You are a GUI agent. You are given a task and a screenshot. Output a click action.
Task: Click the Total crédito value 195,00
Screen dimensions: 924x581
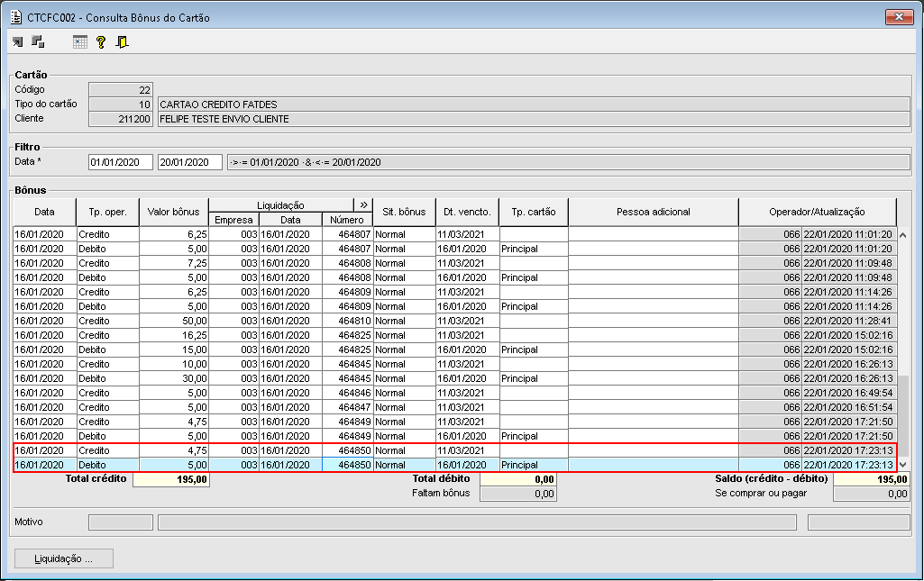(x=171, y=480)
